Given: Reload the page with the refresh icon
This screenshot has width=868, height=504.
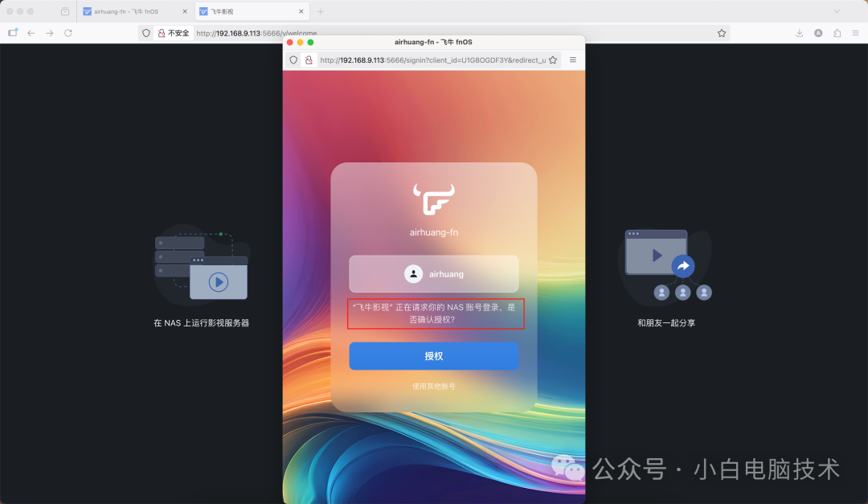Looking at the screenshot, I should (x=68, y=33).
